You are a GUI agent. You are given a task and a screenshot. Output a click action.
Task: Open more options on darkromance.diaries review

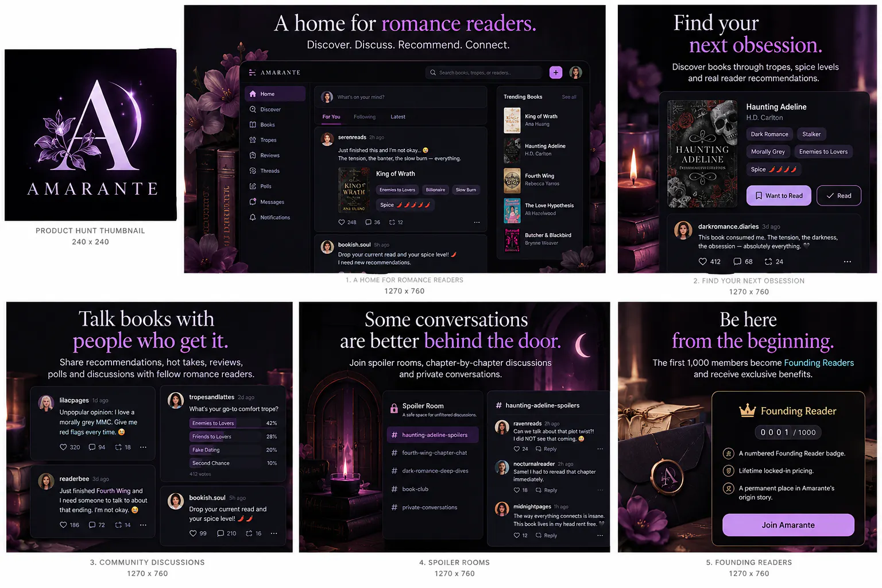[847, 262]
